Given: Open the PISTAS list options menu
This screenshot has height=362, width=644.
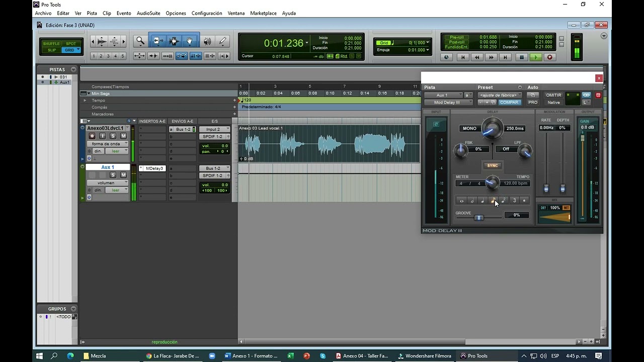Looking at the screenshot, I should coord(73,69).
